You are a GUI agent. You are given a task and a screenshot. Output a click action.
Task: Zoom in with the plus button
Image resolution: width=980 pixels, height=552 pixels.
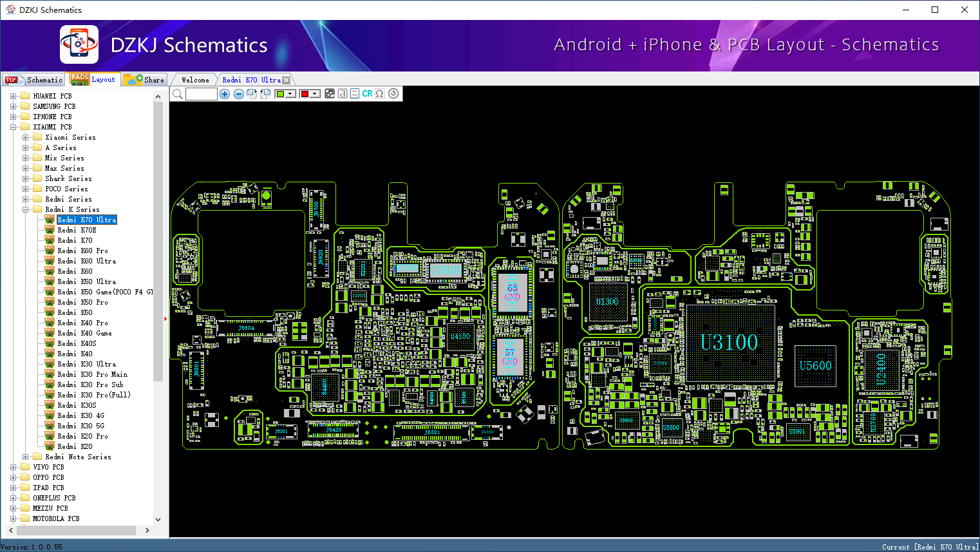tap(225, 94)
